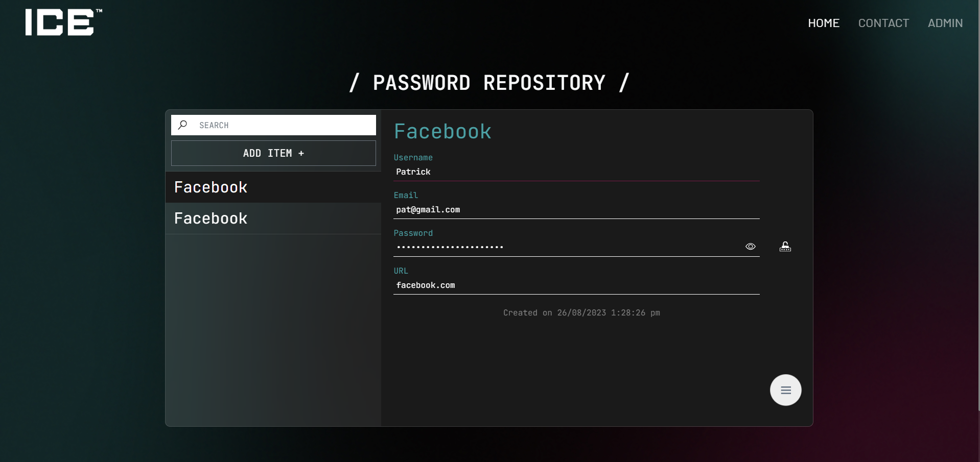This screenshot has width=980, height=462.
Task: Edit the Username field containing Patrick
Action: click(x=576, y=172)
